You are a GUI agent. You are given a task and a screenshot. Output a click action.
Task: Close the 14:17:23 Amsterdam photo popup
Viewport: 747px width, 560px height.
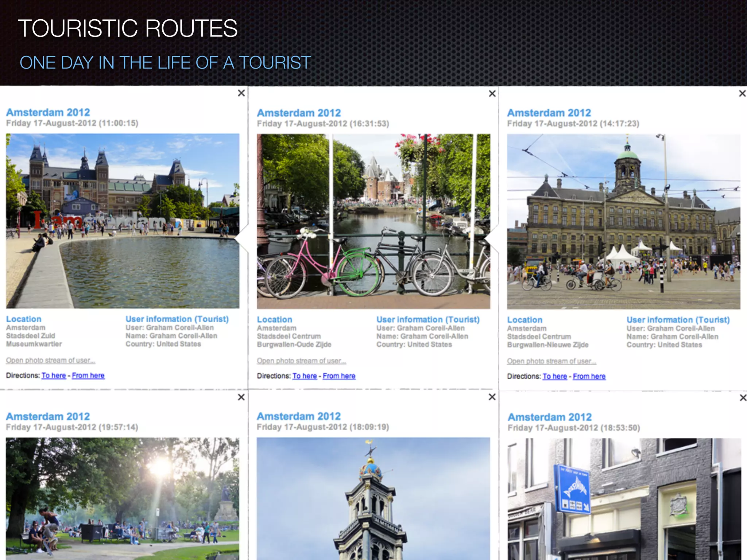pos(742,93)
